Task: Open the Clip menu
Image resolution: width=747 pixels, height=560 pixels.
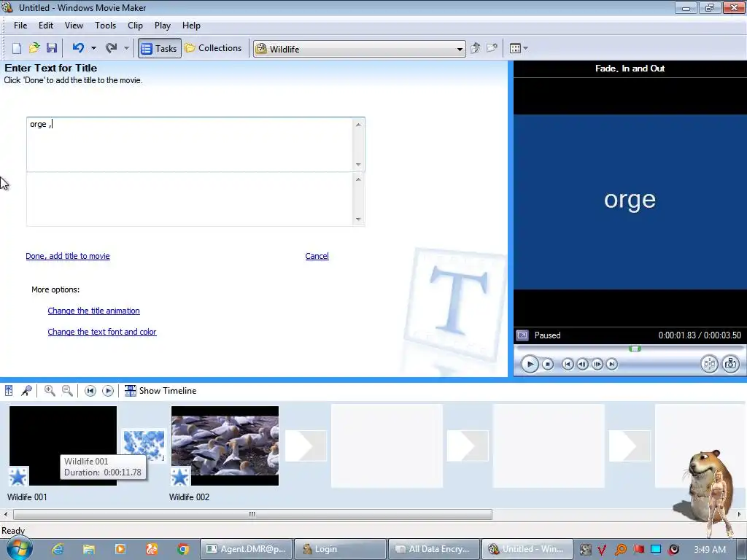Action: (x=135, y=26)
